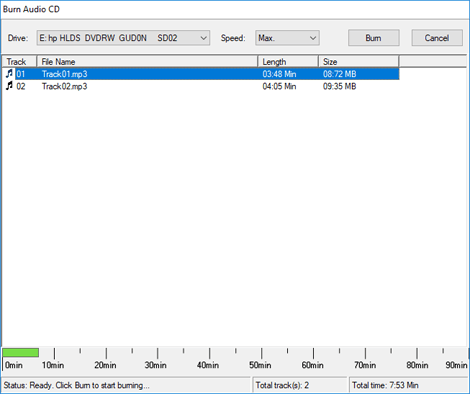This screenshot has width=470, height=394.
Task: Click the music note icon for track 01
Action: (9, 73)
